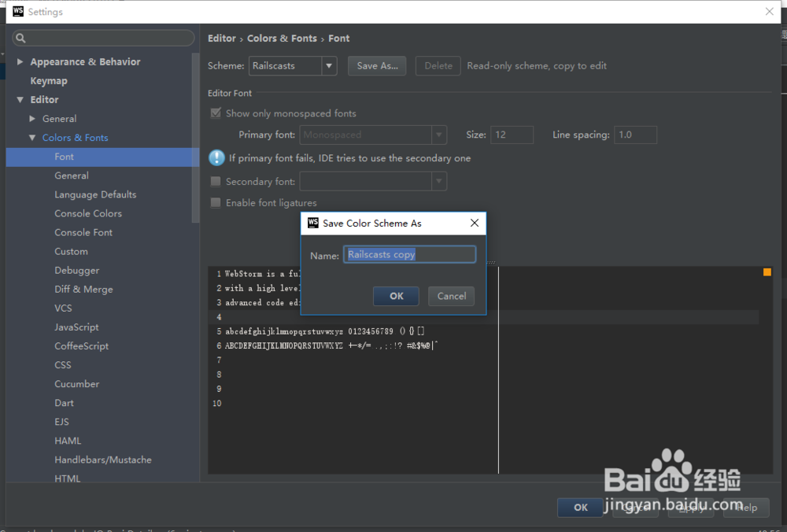Click the Delete scheme button
This screenshot has height=532, width=787.
coord(438,66)
